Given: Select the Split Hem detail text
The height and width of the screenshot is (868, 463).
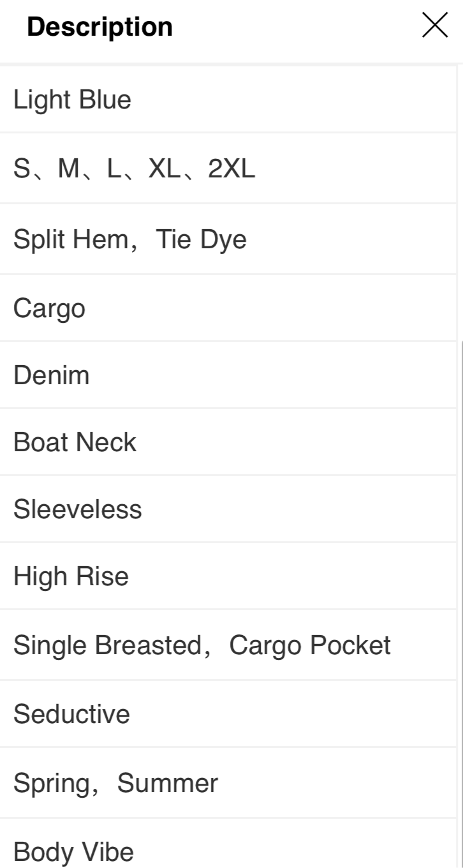Looking at the screenshot, I should 71,240.
